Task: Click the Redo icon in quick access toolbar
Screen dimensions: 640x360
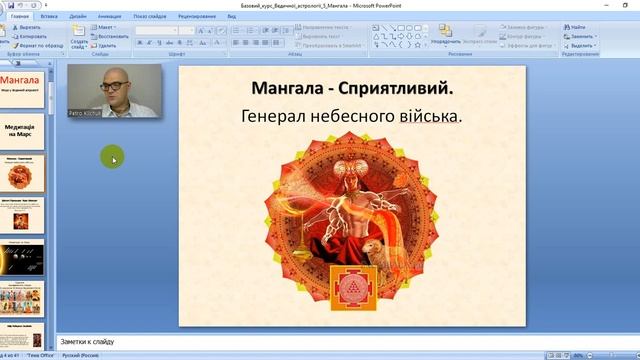Action: [33, 5]
